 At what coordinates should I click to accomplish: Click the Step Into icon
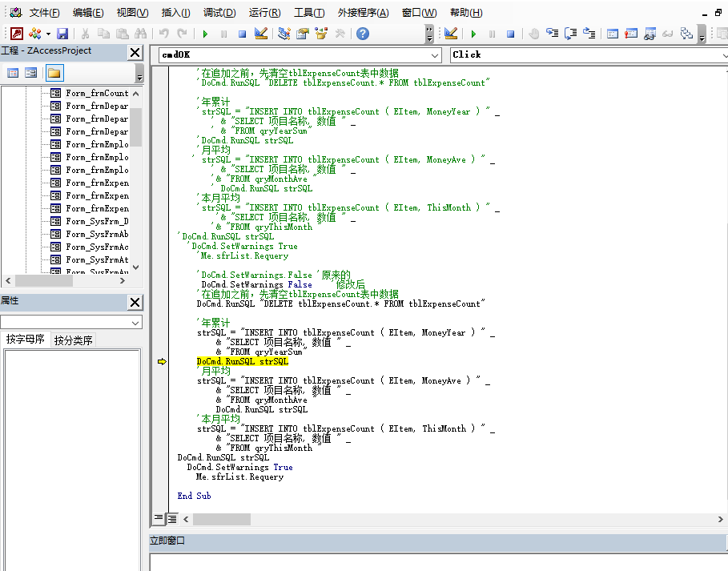click(x=553, y=34)
